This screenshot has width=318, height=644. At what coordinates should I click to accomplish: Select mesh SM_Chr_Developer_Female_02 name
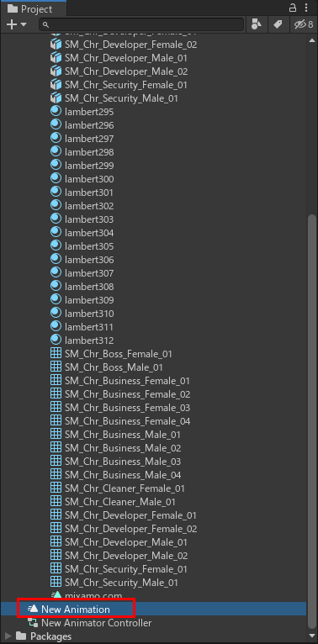point(130,529)
